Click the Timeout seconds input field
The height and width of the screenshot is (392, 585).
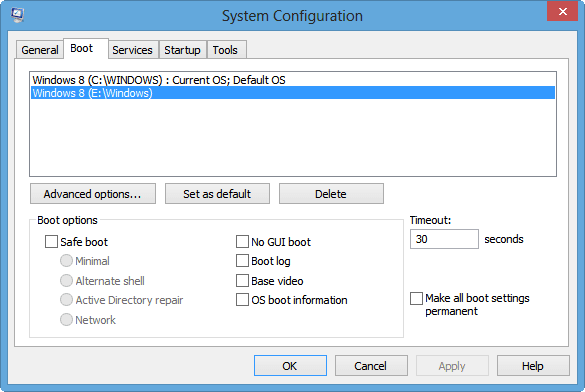point(444,239)
